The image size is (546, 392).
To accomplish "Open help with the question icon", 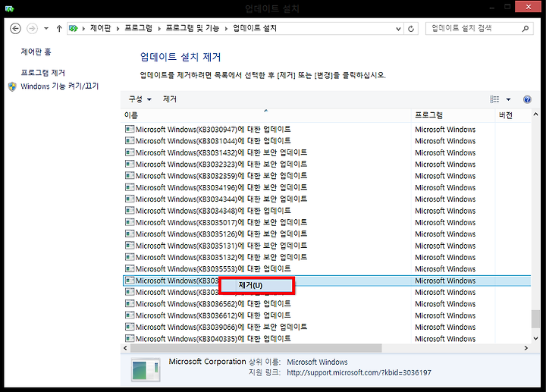I will [527, 99].
